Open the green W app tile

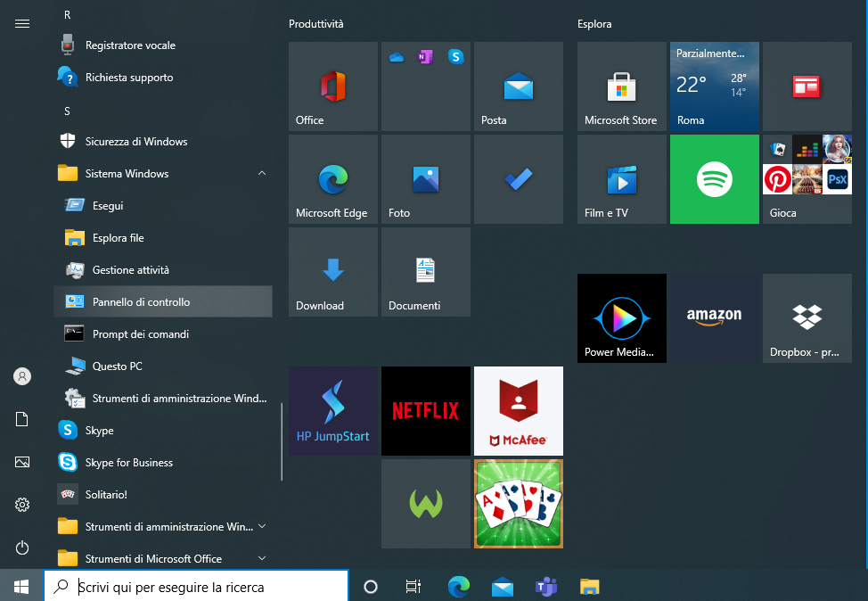pos(426,504)
